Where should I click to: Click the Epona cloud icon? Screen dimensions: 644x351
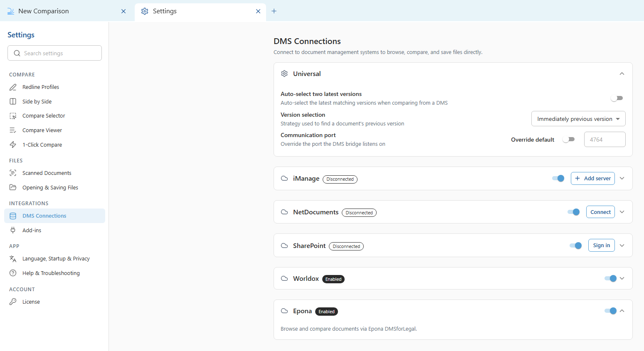284,311
